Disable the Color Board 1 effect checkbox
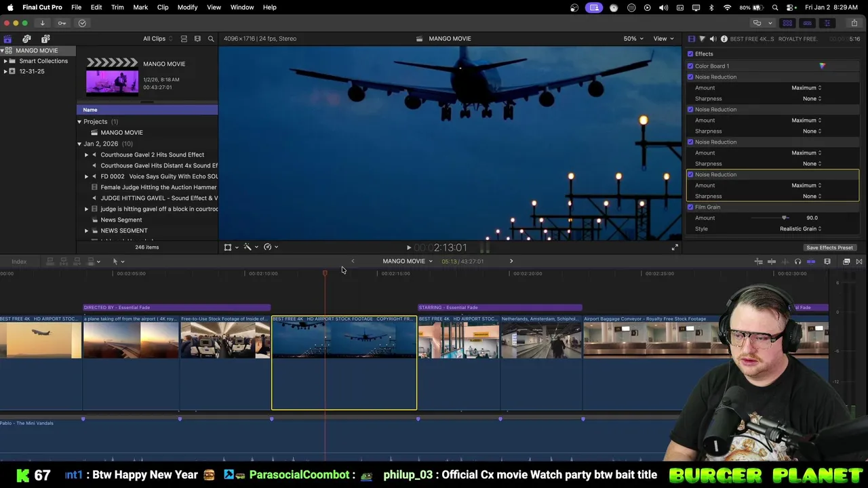This screenshot has width=868, height=488. click(690, 66)
